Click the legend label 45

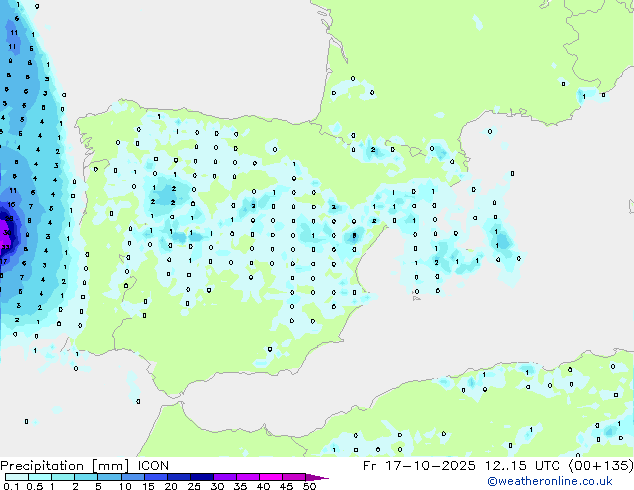tap(286, 486)
